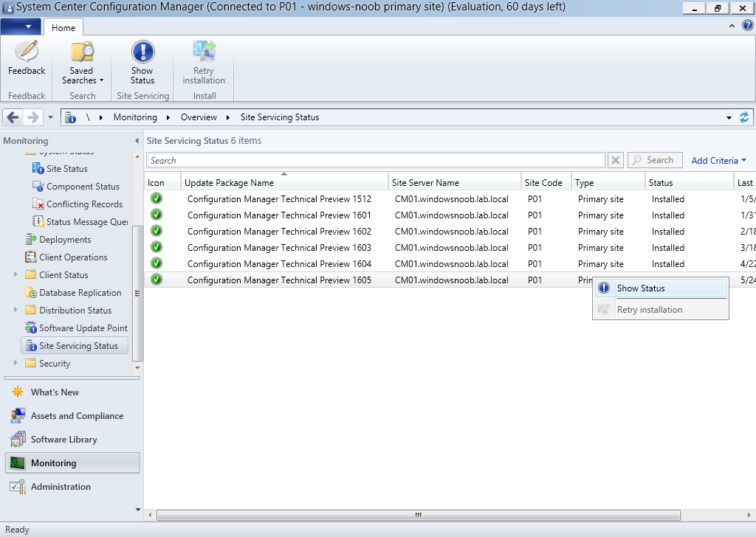Go back with the navigation arrow
Viewport: 756px width, 537px height.
click(13, 117)
